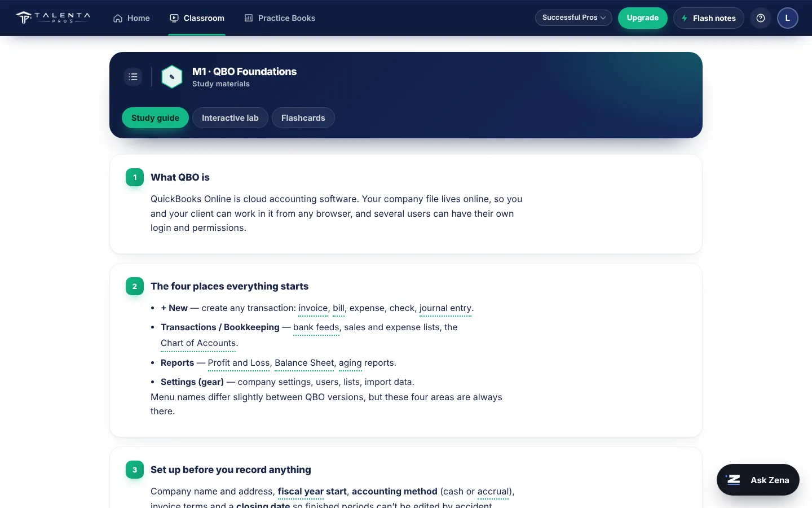Click heading The four places everything starts
Screen dimensions: 812x508
tap(230, 286)
